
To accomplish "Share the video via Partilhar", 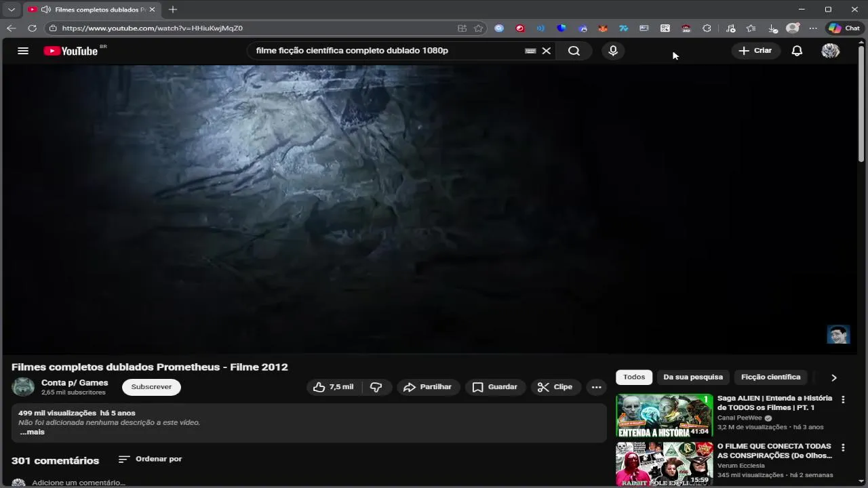I will tap(428, 387).
